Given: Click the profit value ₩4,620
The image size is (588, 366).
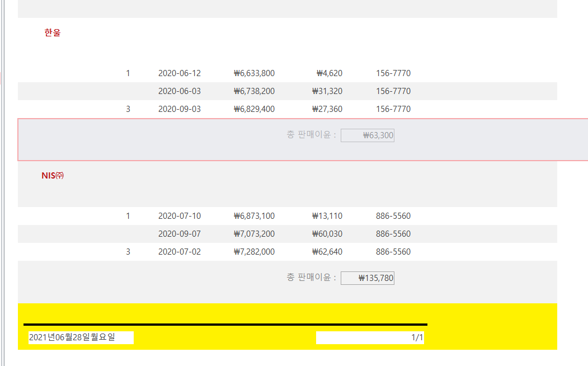Looking at the screenshot, I should click(x=329, y=73).
